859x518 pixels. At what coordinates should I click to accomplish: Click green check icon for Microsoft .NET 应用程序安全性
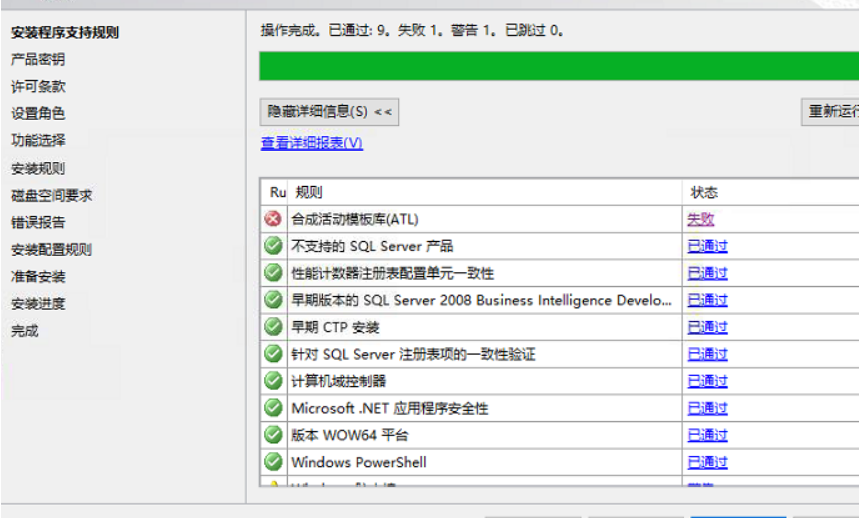coord(273,408)
